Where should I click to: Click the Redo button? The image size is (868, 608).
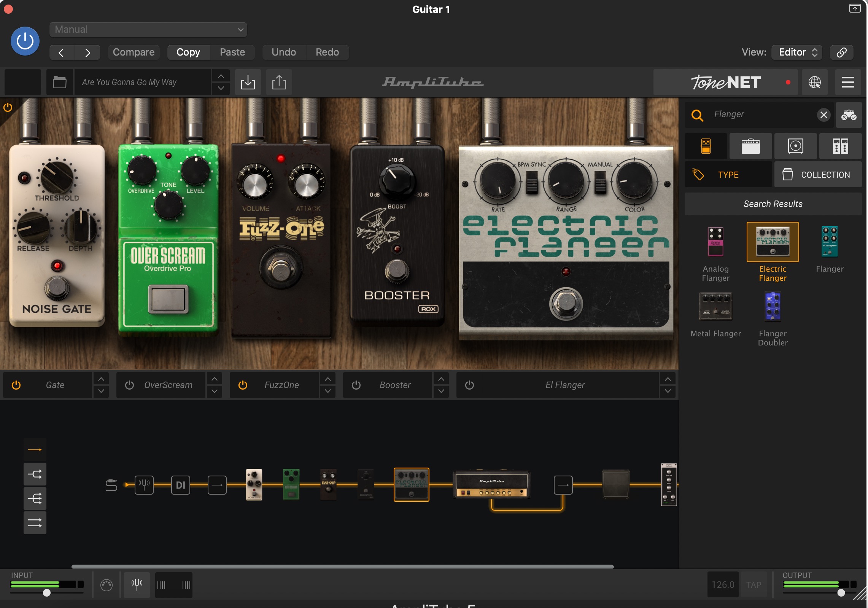327,53
